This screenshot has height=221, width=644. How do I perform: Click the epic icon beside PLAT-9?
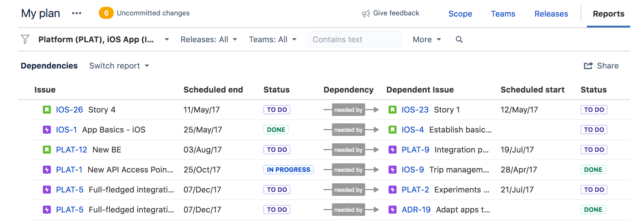[x=393, y=150]
